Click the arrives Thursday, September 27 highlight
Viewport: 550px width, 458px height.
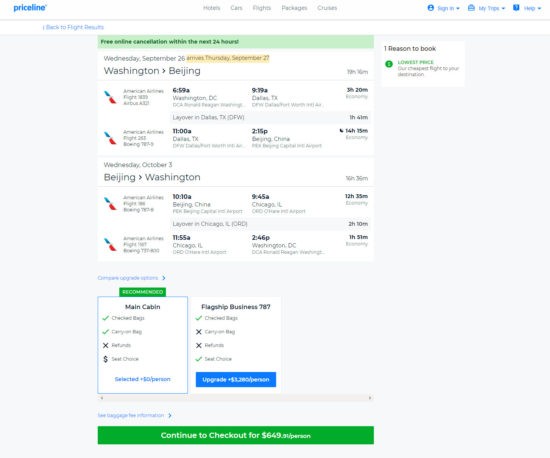pyautogui.click(x=228, y=58)
